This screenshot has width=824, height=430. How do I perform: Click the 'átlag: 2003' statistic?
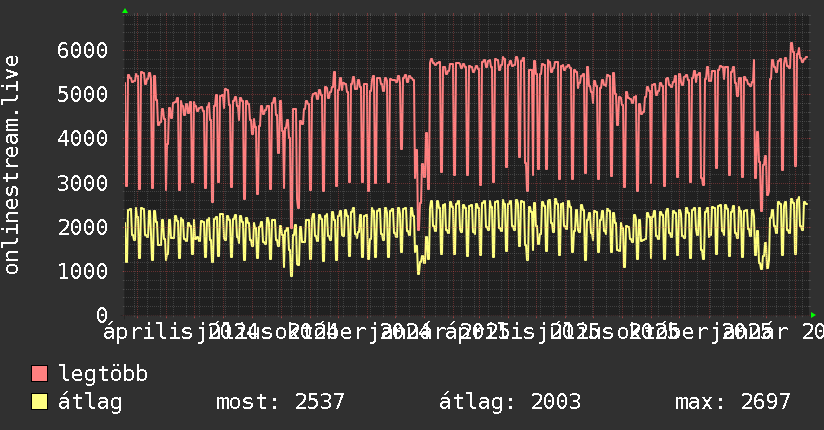(510, 402)
